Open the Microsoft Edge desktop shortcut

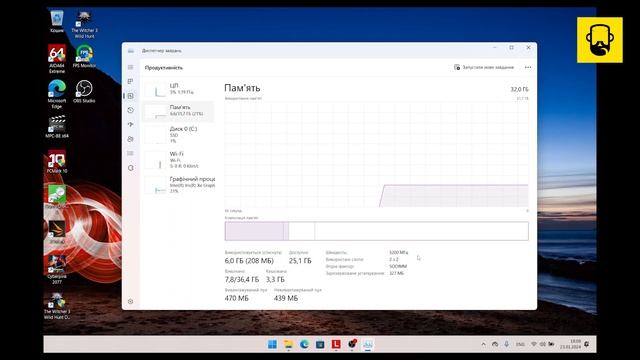click(57, 94)
